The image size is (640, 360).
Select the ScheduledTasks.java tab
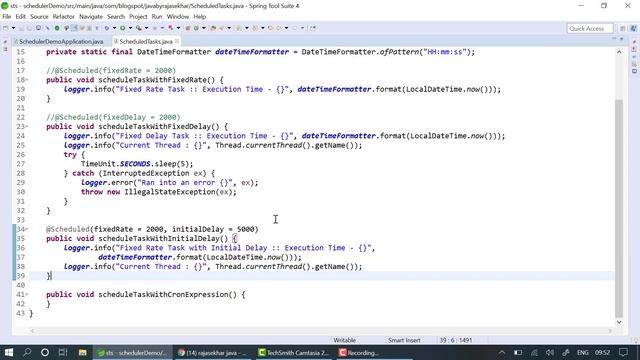coord(146,41)
